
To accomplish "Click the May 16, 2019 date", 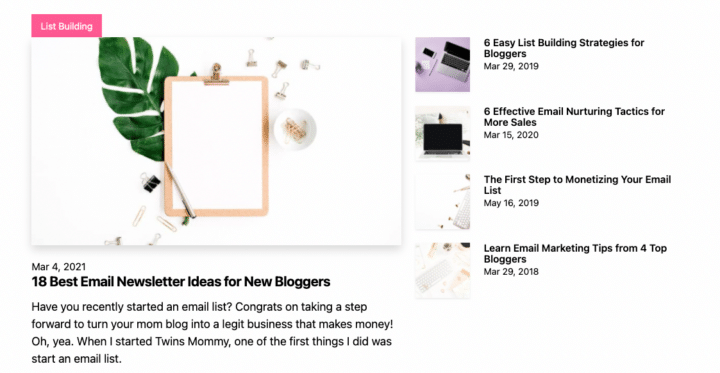I will (x=511, y=203).
